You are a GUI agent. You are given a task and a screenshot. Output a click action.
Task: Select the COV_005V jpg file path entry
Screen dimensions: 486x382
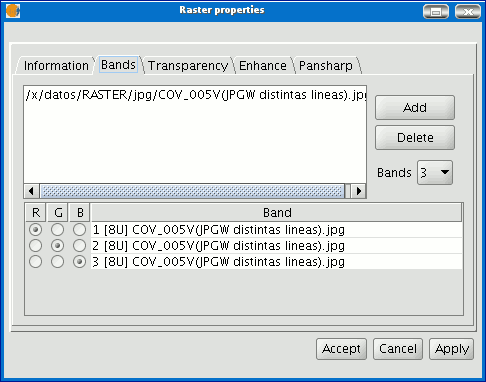195,95
